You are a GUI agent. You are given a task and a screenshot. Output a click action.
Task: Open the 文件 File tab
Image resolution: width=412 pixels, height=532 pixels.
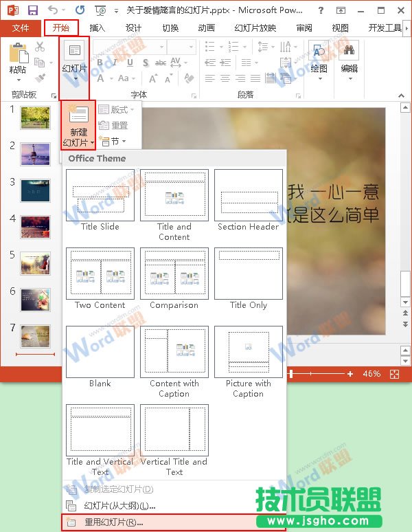[x=21, y=27]
